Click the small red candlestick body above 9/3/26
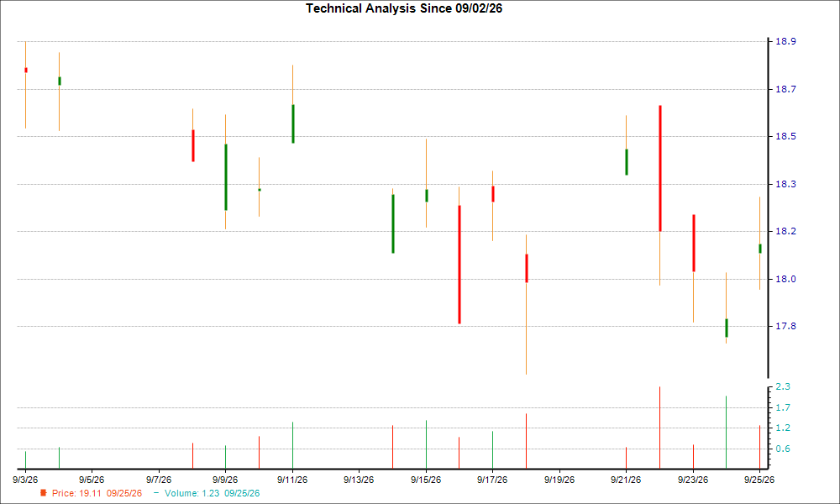Viewport: 840px width, 504px height. 26,71
